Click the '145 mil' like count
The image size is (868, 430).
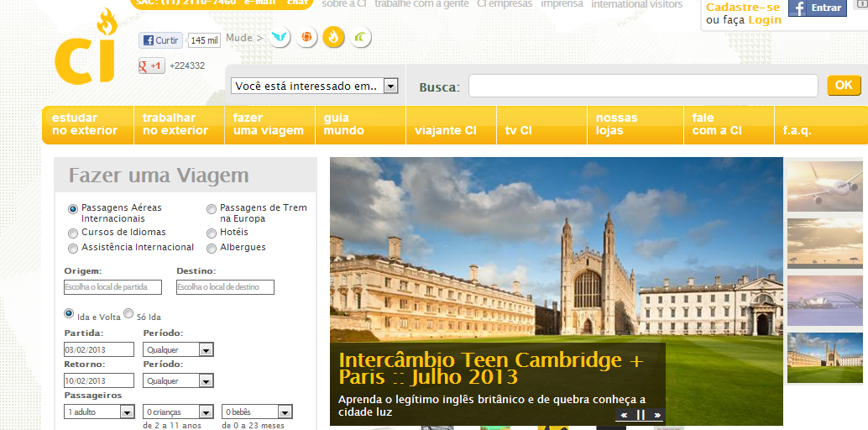(x=204, y=40)
